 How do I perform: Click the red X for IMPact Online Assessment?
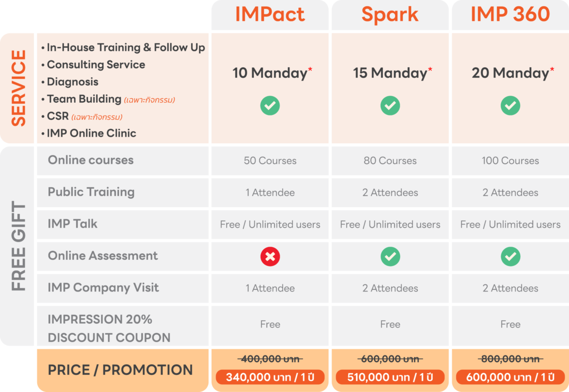pyautogui.click(x=270, y=256)
